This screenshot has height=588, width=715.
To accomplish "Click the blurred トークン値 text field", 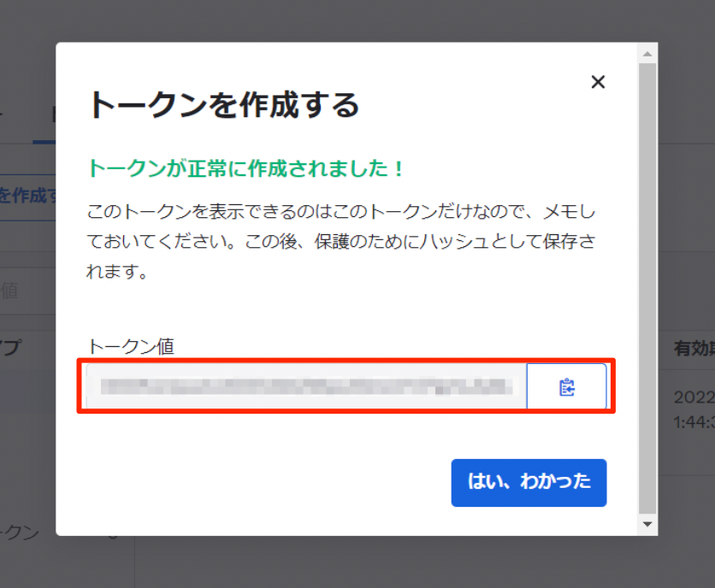I will pos(306,388).
